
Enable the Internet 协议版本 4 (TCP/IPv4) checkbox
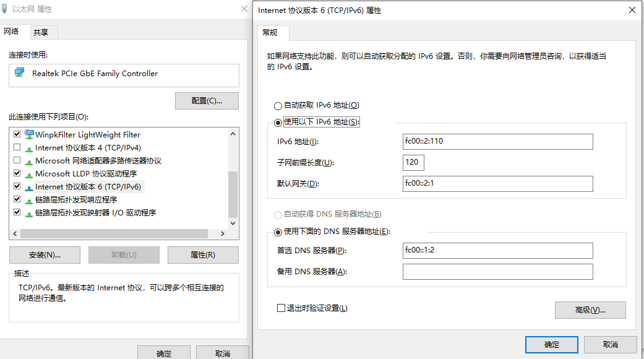[17, 148]
